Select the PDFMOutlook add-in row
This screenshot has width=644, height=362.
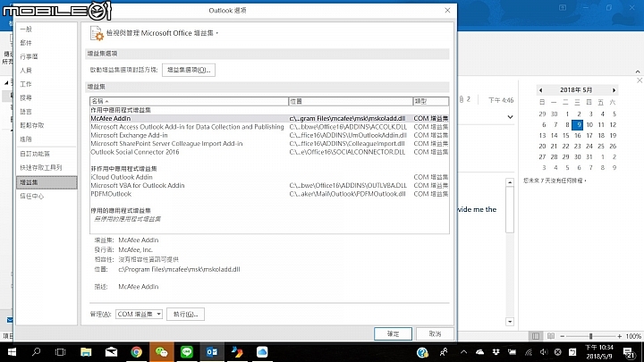[x=269, y=194]
